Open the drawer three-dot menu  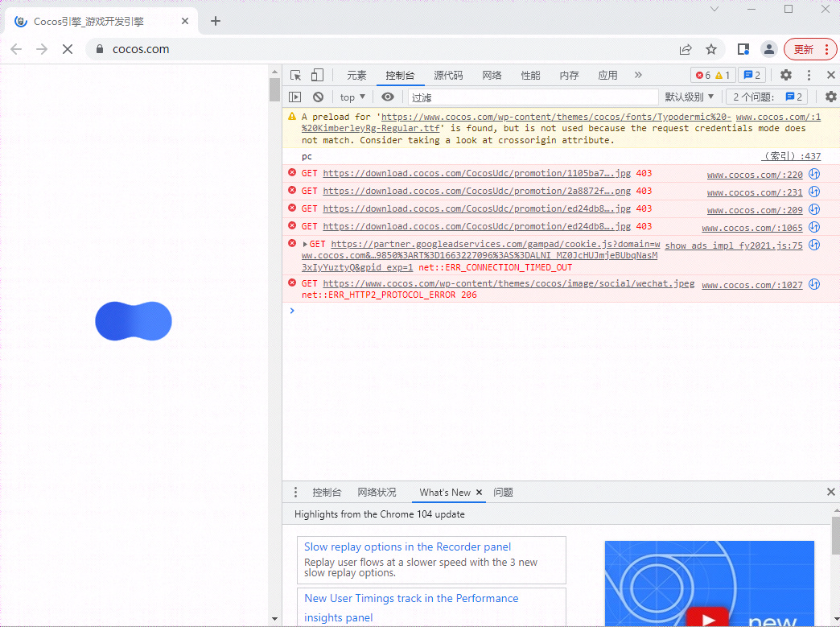click(x=295, y=492)
